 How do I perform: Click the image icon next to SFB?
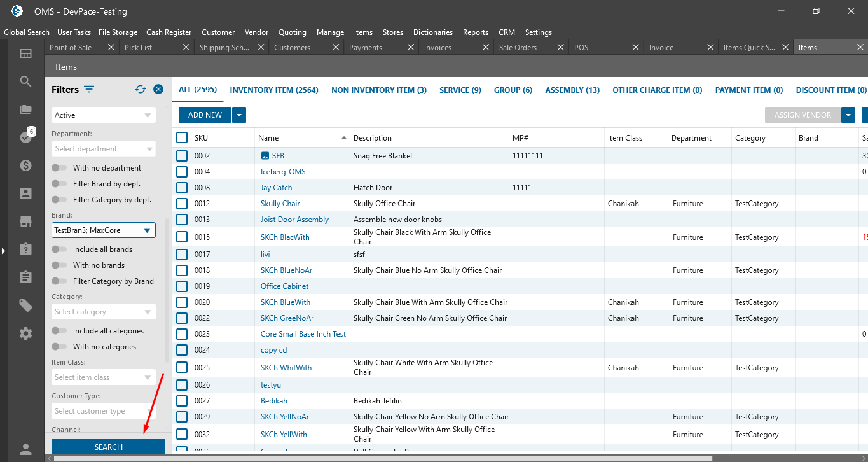(265, 156)
